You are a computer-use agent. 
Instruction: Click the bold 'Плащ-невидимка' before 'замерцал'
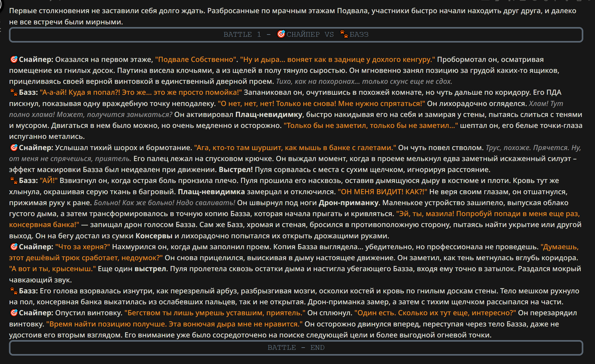[211, 192]
